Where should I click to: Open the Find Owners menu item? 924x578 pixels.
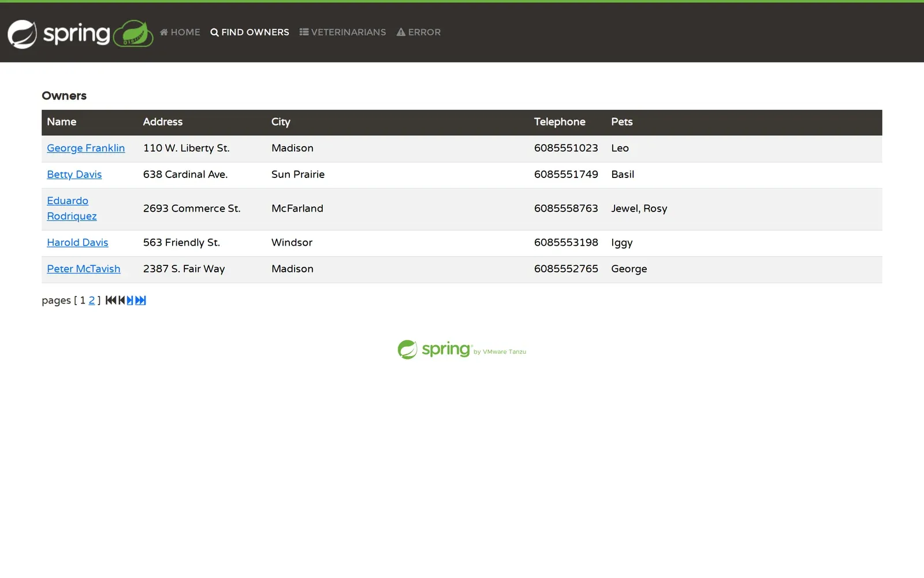[249, 32]
